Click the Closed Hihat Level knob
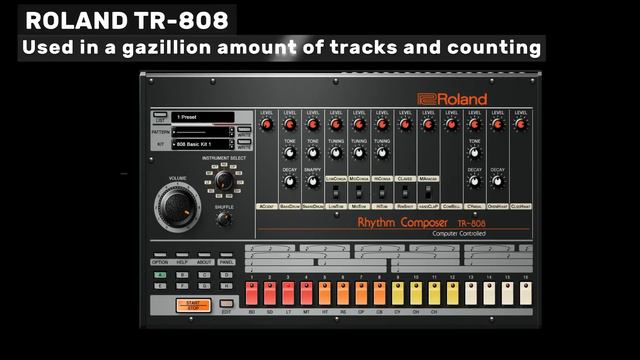The width and height of the screenshot is (640, 360). pos(521,124)
